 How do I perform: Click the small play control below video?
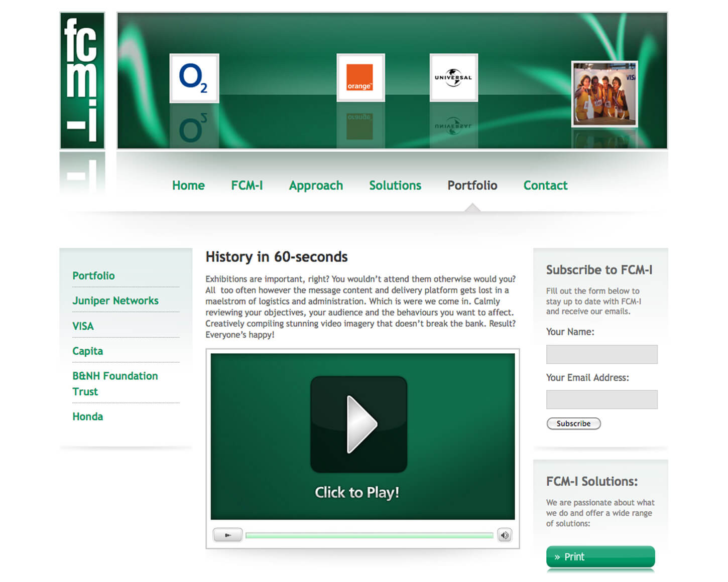227,535
